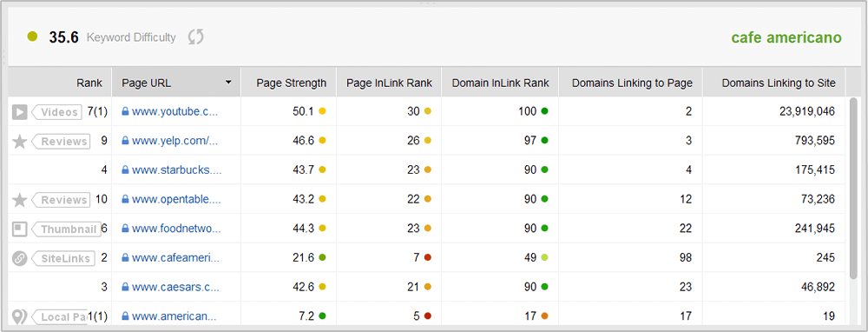Click the lock icon before www.yelp.com/...

pos(125,141)
